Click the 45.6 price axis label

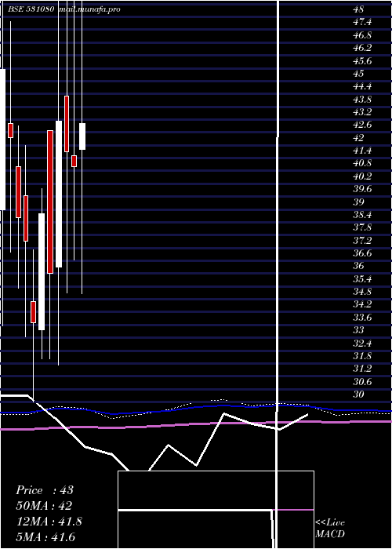click(362, 61)
